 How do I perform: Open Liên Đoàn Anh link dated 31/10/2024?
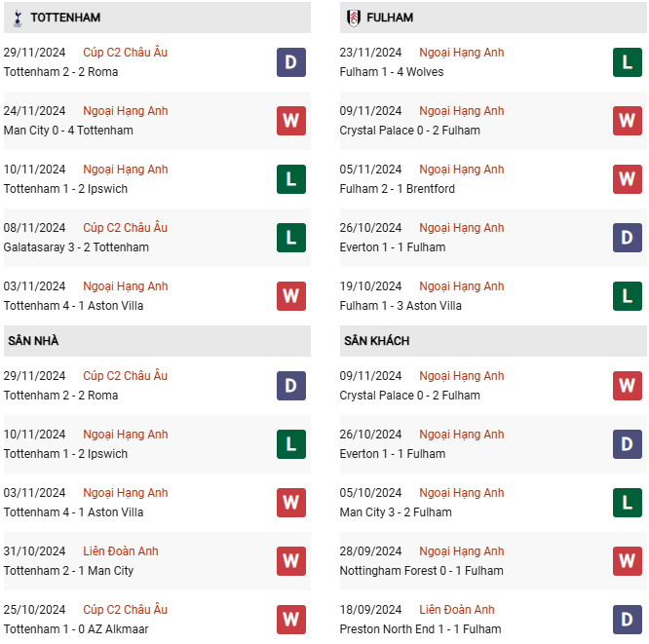click(121, 551)
